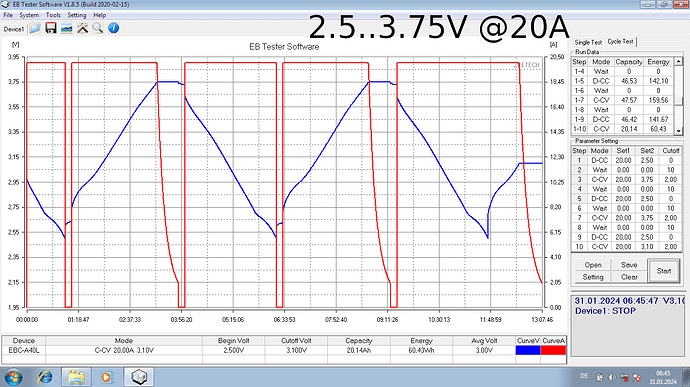Click the save-picture toolbar icon
The width and height of the screenshot is (690, 387).
tap(66, 28)
